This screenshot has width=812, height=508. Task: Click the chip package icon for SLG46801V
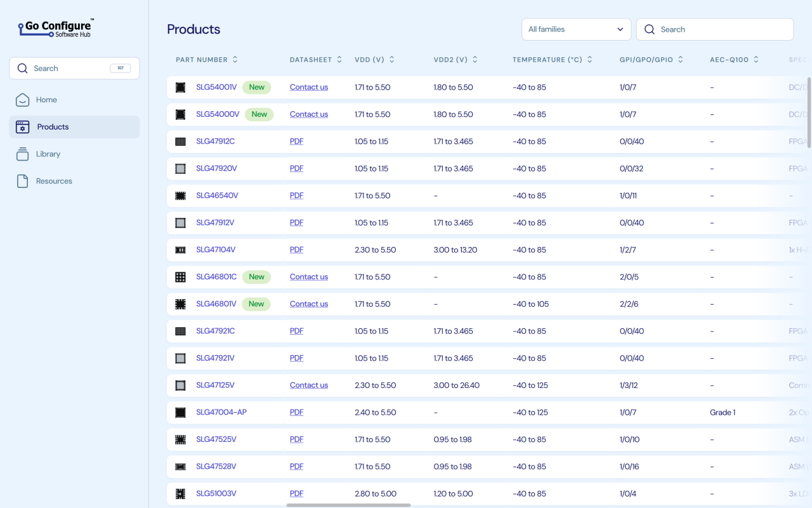pos(180,304)
